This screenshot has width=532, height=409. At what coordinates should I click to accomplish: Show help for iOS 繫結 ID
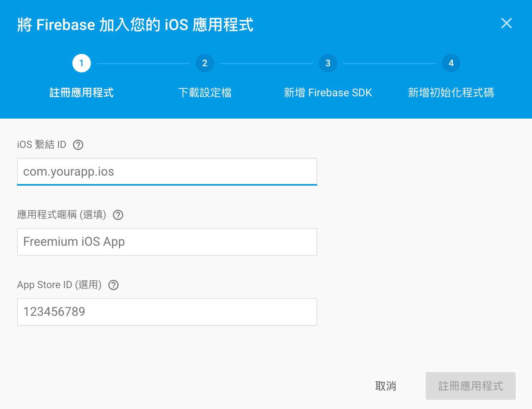(x=78, y=145)
